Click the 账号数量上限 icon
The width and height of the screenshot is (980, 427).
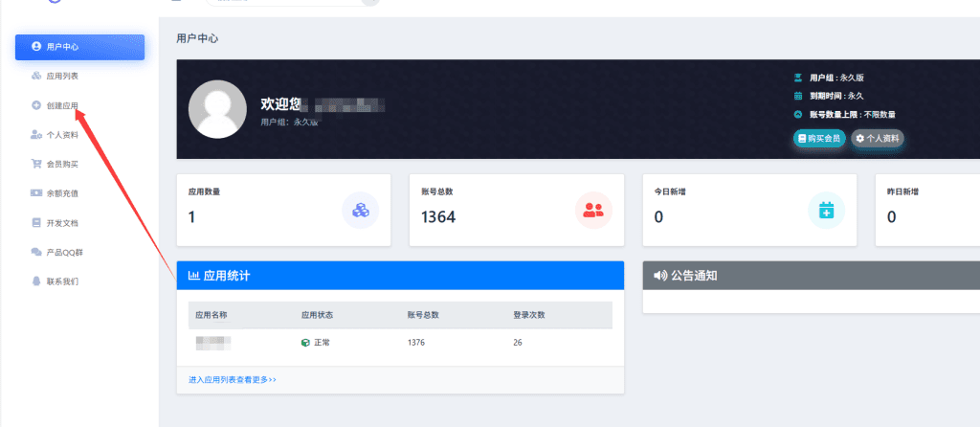(x=798, y=114)
